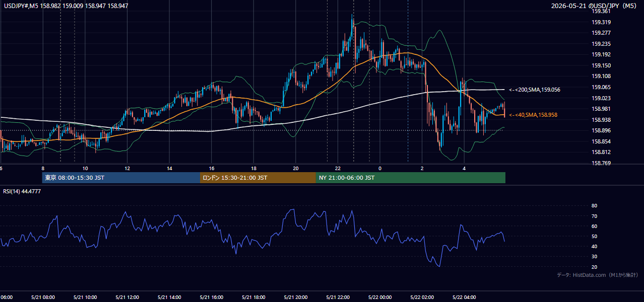Click price axis value 158.769
The image size is (644, 302).
pos(602,163)
